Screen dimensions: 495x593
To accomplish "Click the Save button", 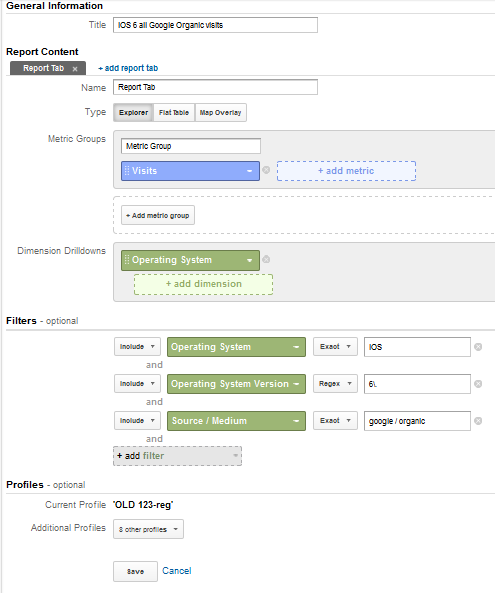I will (135, 571).
